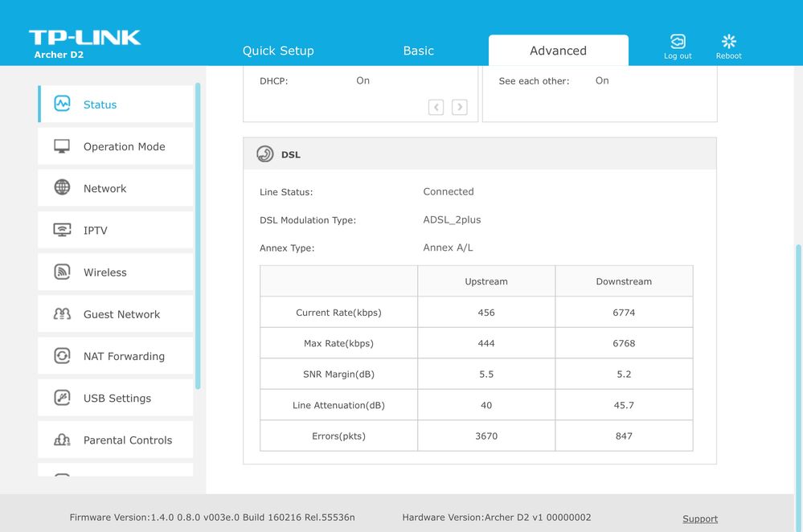Click the Parental Controls family icon

coord(62,440)
